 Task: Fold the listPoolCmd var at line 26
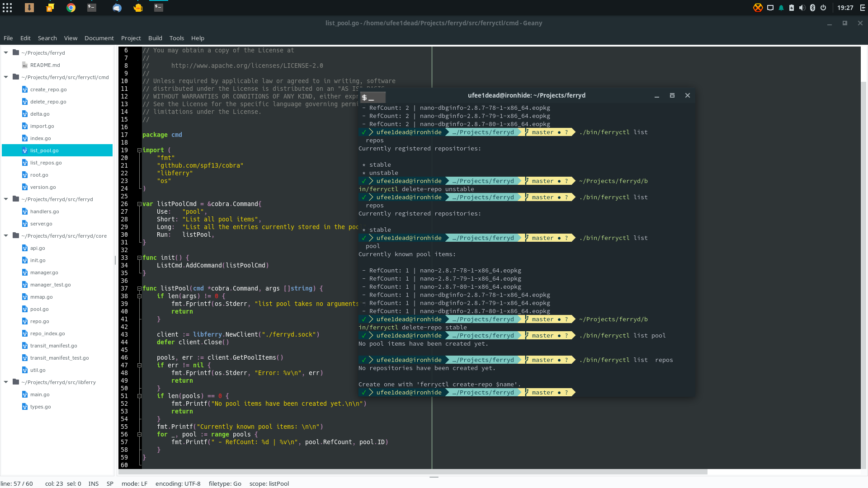tap(139, 204)
